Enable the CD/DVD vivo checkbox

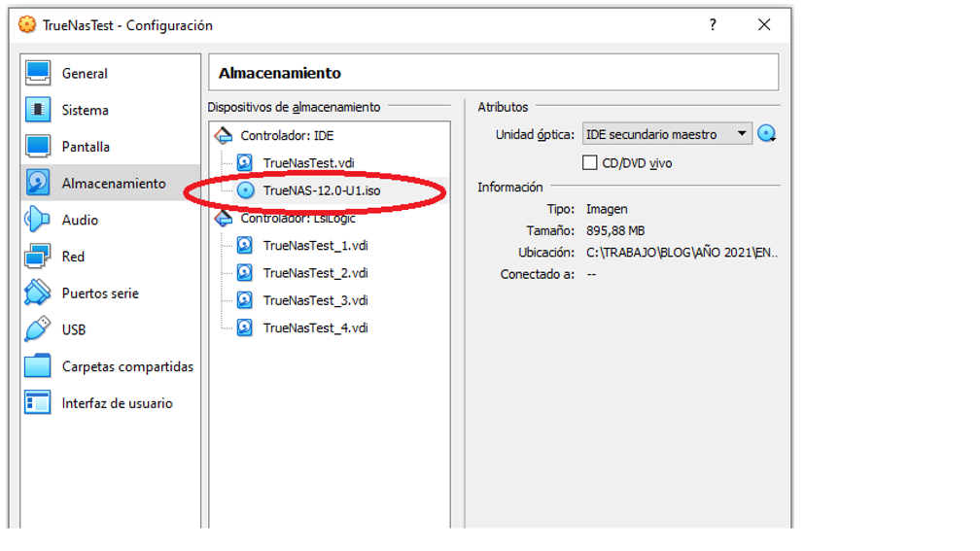pos(589,163)
